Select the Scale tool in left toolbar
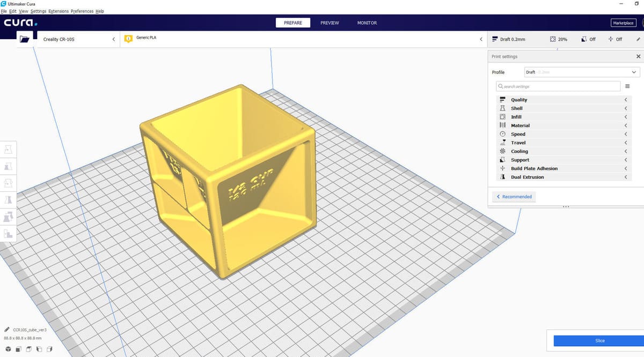This screenshot has height=357, width=644. pyautogui.click(x=9, y=166)
